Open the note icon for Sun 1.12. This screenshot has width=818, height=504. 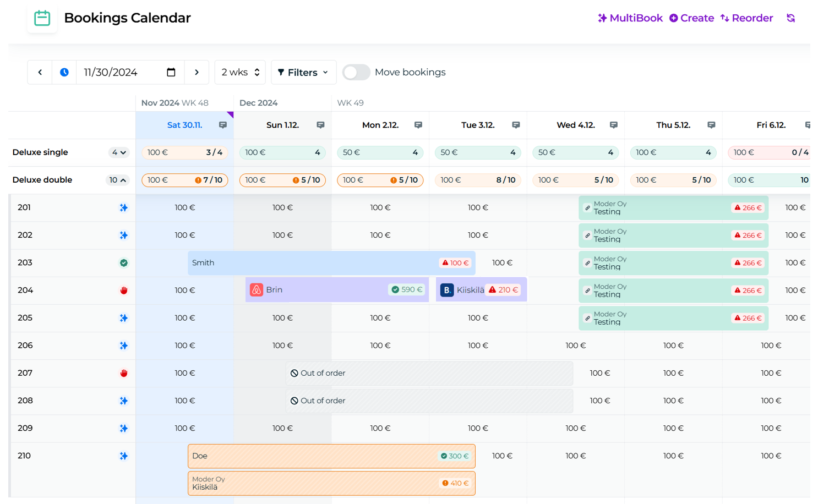pyautogui.click(x=320, y=125)
